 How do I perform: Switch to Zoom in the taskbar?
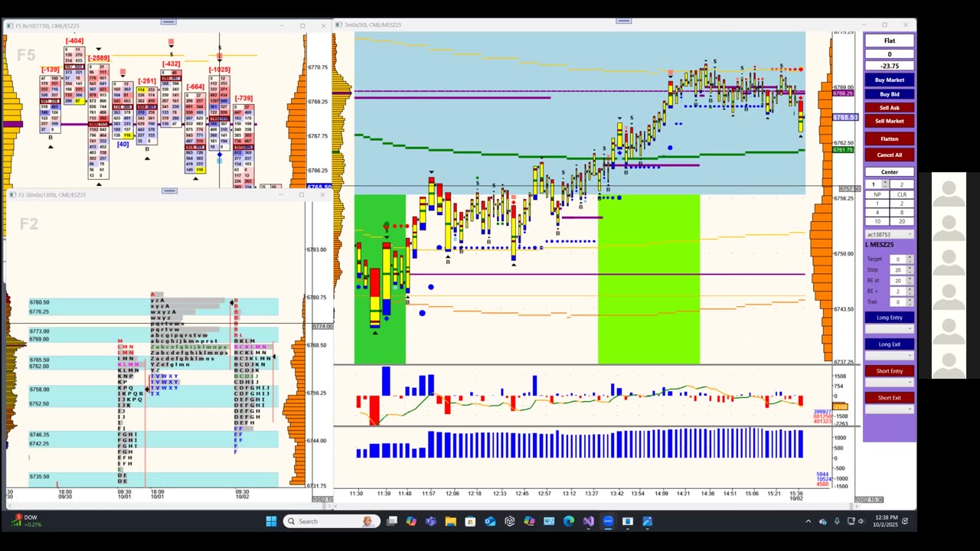[608, 521]
